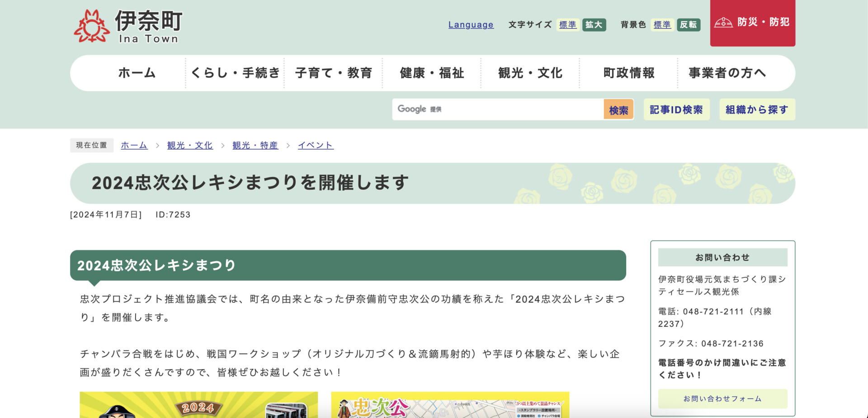Viewport: 868px width, 418px height.
Task: Select the 子育て・教育 menu
Action: click(334, 73)
